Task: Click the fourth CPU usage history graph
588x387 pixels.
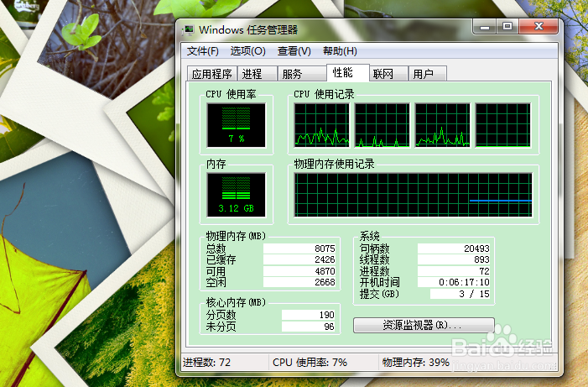Action: coord(503,125)
